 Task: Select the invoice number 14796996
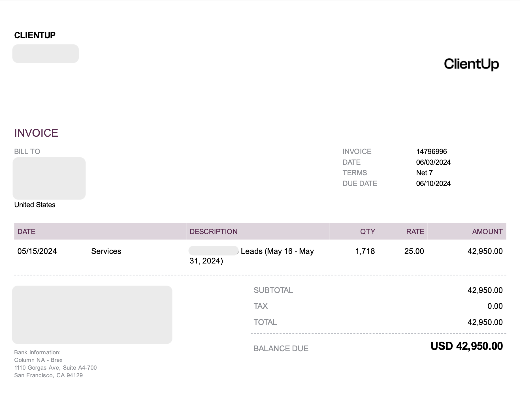point(431,152)
